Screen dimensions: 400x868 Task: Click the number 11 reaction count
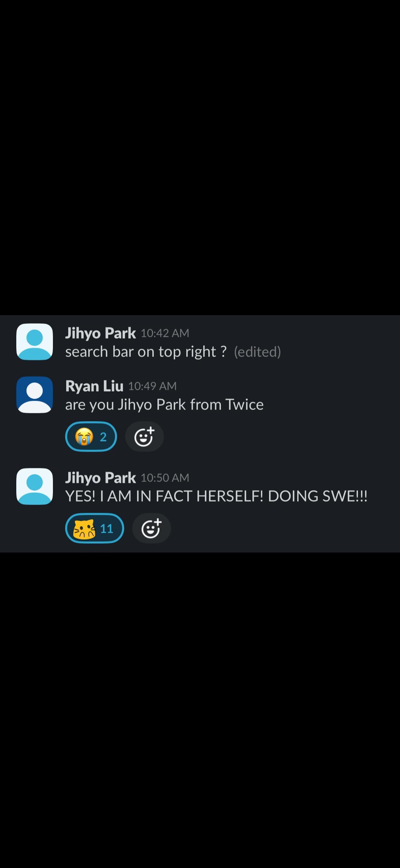tap(107, 529)
